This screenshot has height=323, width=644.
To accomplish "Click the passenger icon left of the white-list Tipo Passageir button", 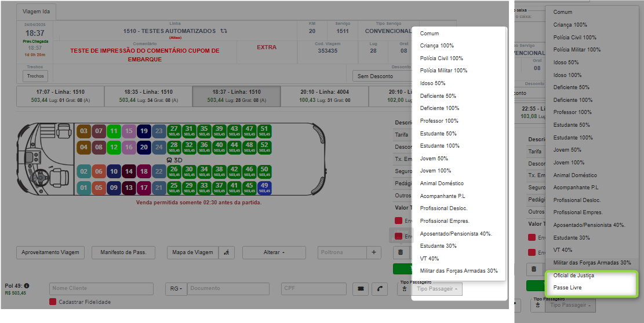I will (x=405, y=289).
